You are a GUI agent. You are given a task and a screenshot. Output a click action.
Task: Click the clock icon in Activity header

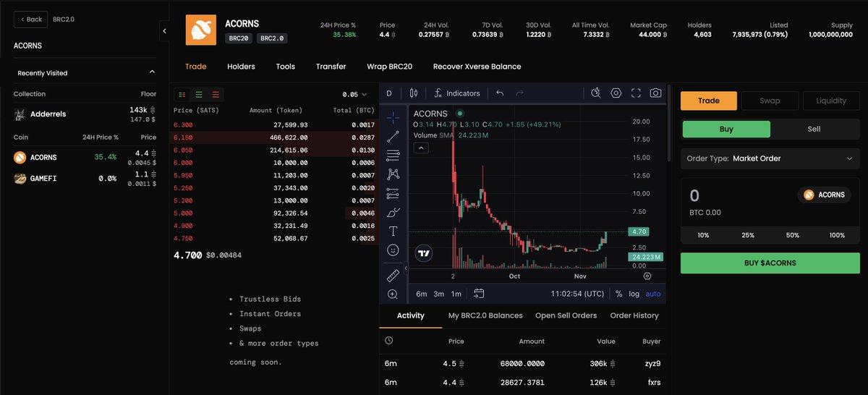[x=389, y=341]
